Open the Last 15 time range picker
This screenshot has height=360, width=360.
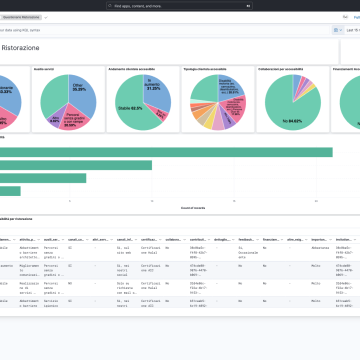tap(353, 30)
